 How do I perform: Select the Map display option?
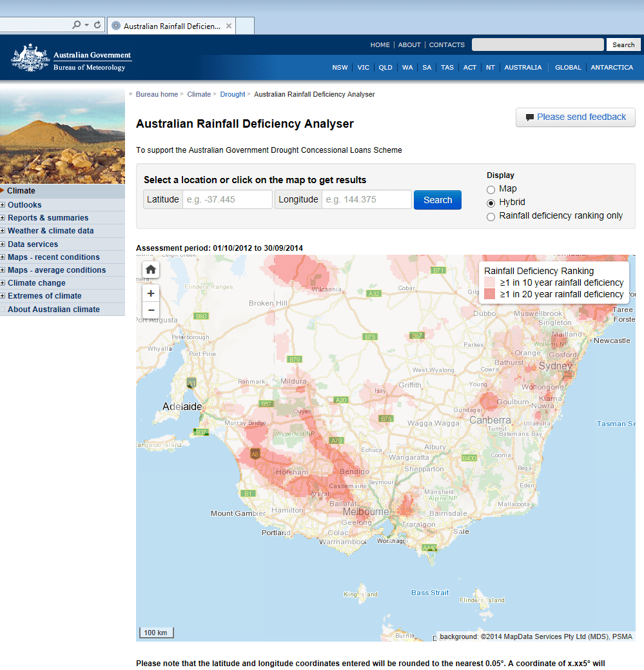[x=491, y=190]
